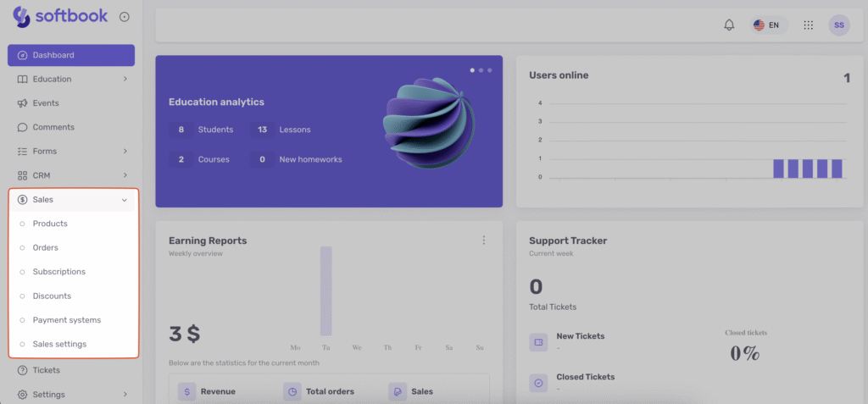868x404 pixels.
Task: Click the 3D sphere illustration
Action: (x=428, y=123)
